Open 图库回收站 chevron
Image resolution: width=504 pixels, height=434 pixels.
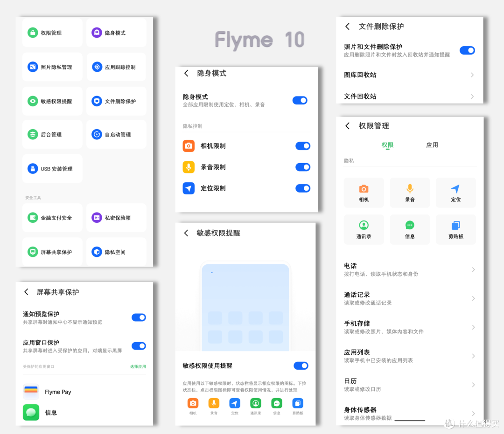[x=472, y=75]
